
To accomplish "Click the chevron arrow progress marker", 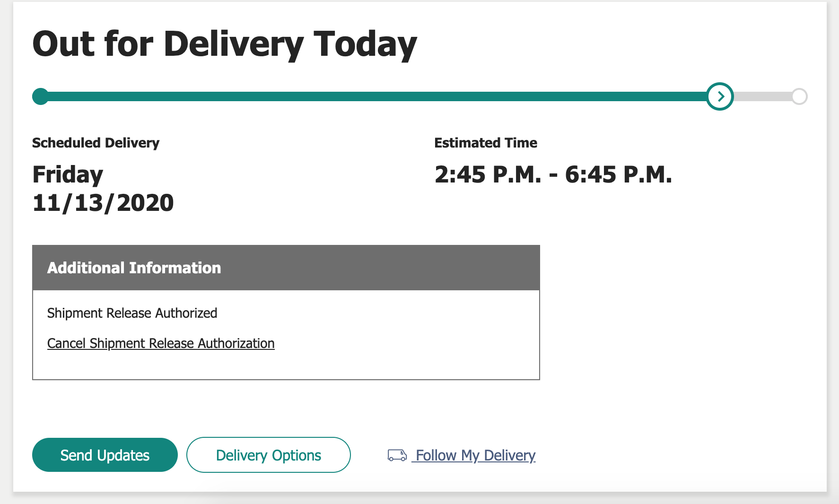I will click(720, 96).
